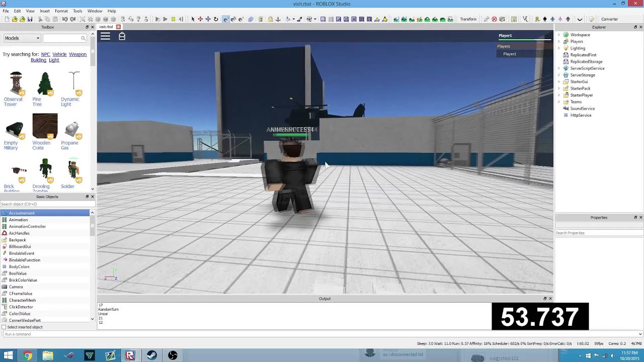
Task: Expand the Workspace node in Explorer
Action: pyautogui.click(x=558, y=35)
